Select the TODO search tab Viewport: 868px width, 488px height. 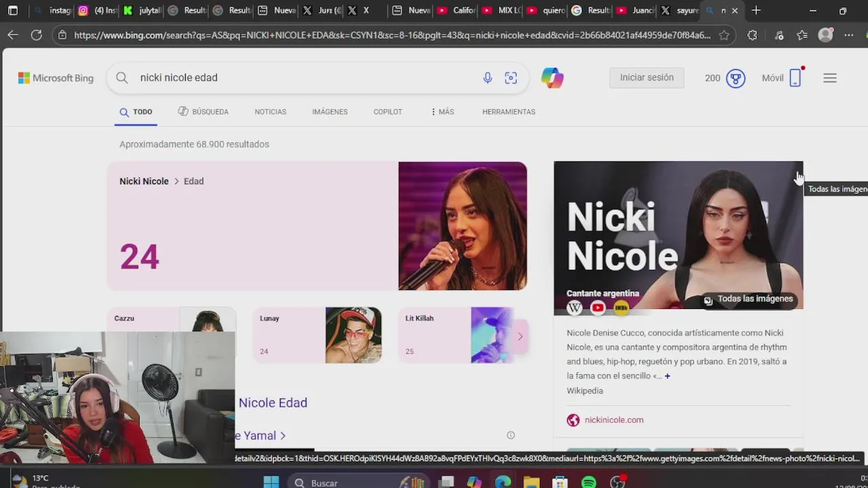[x=136, y=112]
